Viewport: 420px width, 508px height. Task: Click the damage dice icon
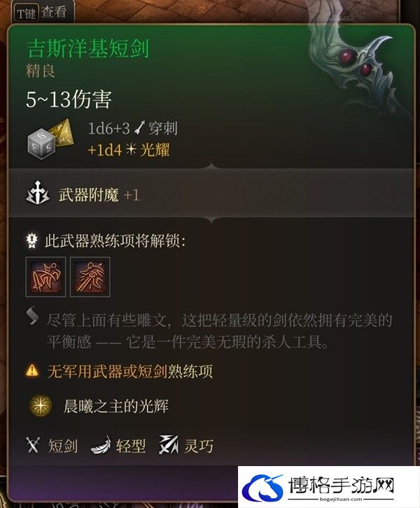point(50,139)
